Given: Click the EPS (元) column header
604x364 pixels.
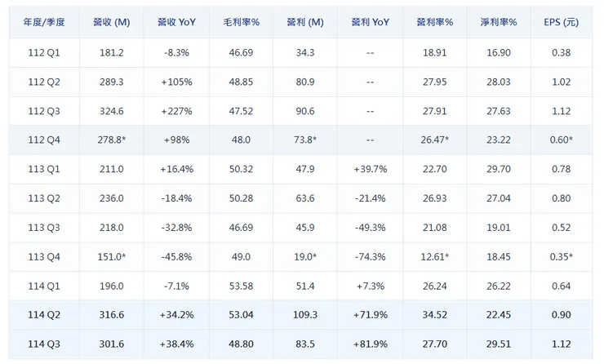Looking at the screenshot, I should click(x=561, y=22).
